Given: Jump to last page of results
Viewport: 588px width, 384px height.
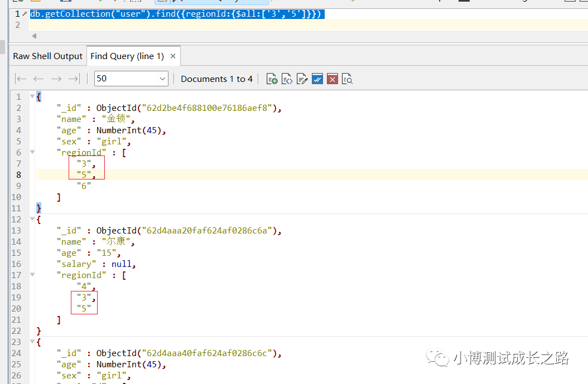Looking at the screenshot, I should 74,79.
